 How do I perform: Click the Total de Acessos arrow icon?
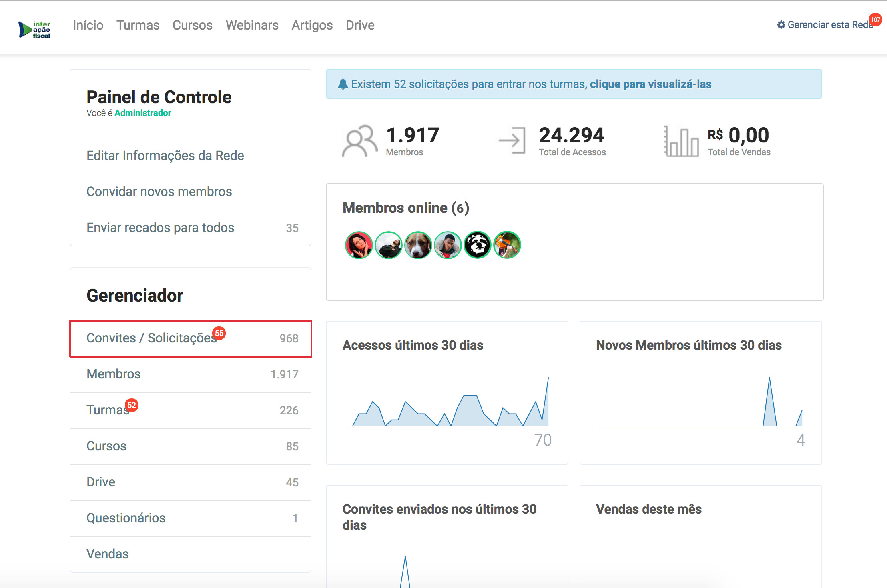point(513,140)
